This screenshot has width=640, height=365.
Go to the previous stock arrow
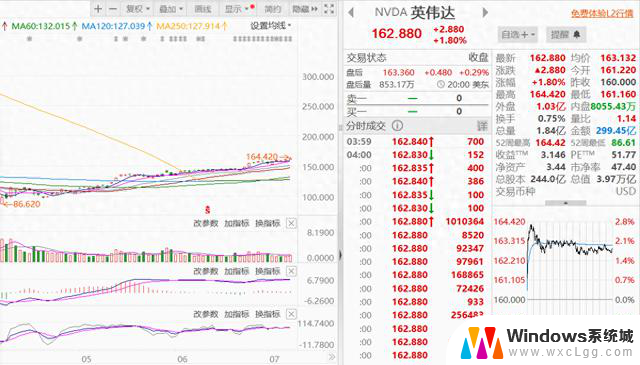coord(351,13)
